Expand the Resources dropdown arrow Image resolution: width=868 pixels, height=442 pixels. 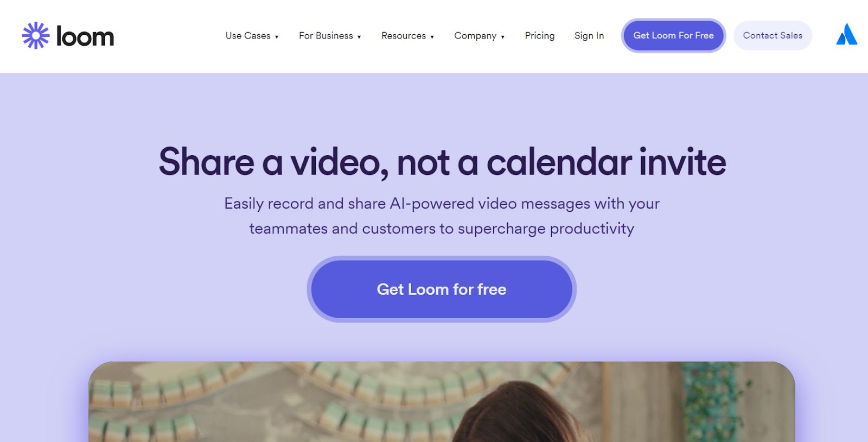tap(432, 37)
